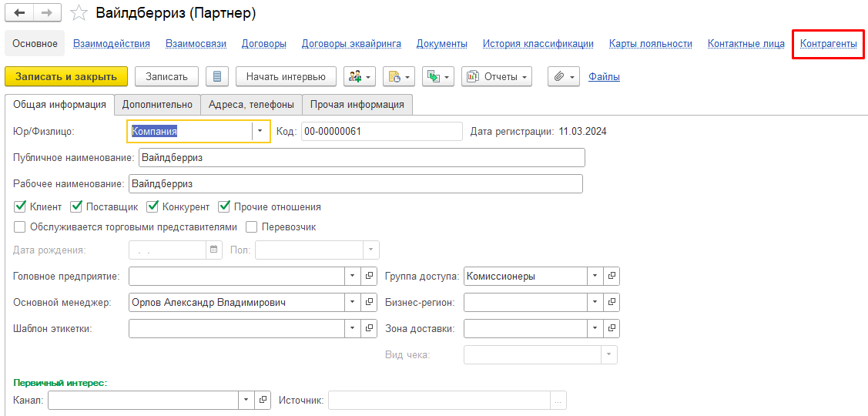Image resolution: width=868 pixels, height=416 pixels.
Task: Open Бизнес-регион record with open icon
Action: point(612,303)
